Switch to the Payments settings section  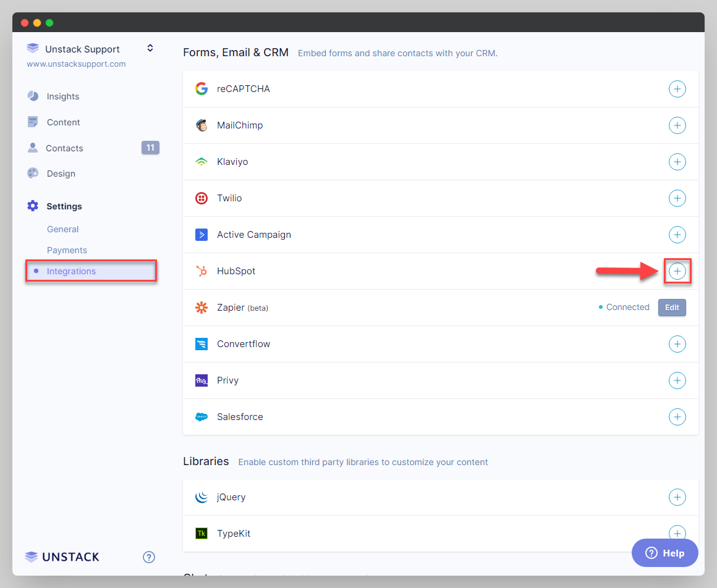point(67,250)
